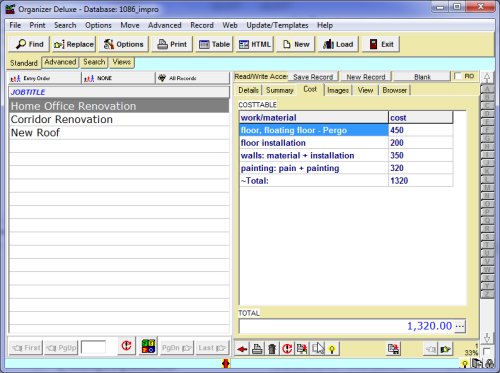Screen dimensions: 500x373
Task: Click the save-document icon right of lightbulb
Action: click(x=394, y=349)
